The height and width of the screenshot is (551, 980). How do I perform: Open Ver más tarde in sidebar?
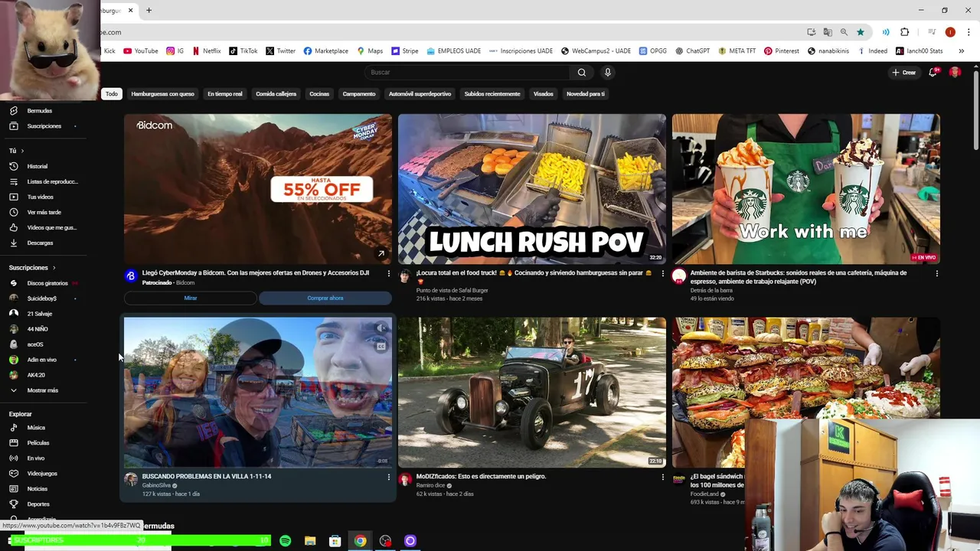coord(44,212)
